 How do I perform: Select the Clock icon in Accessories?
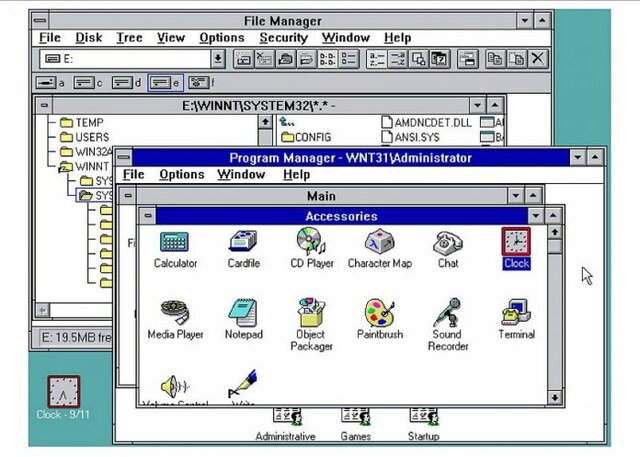(516, 242)
